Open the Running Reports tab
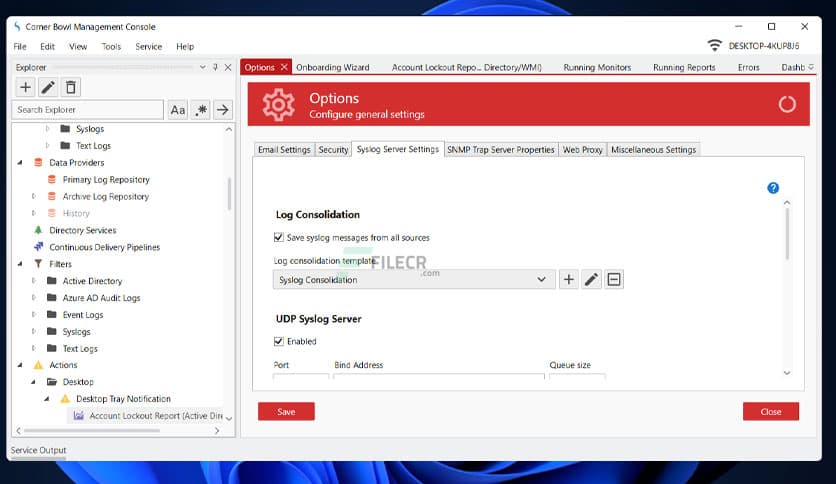 click(684, 67)
